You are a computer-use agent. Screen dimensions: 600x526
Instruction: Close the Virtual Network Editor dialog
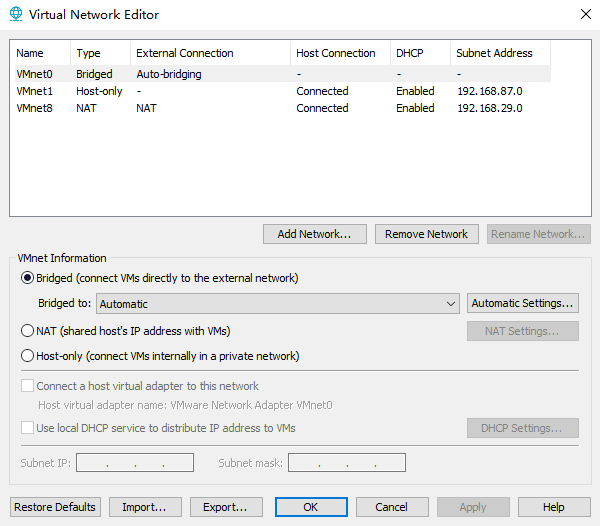[x=584, y=15]
